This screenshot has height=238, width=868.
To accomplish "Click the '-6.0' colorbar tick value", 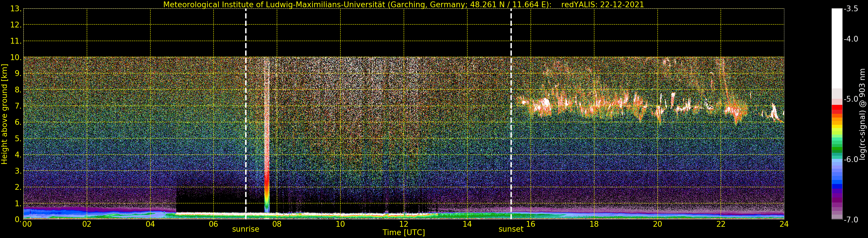I will [x=851, y=159].
